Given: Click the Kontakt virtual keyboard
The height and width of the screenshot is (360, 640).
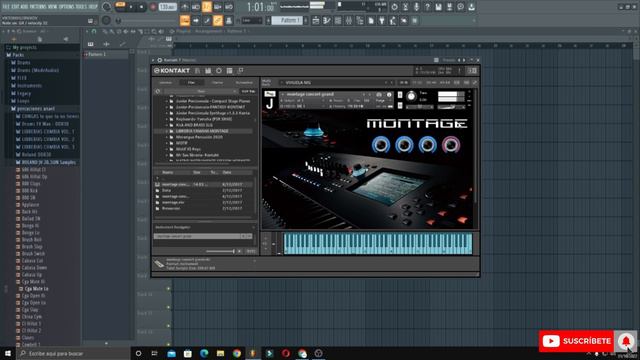Looking at the screenshot, I should (x=378, y=244).
